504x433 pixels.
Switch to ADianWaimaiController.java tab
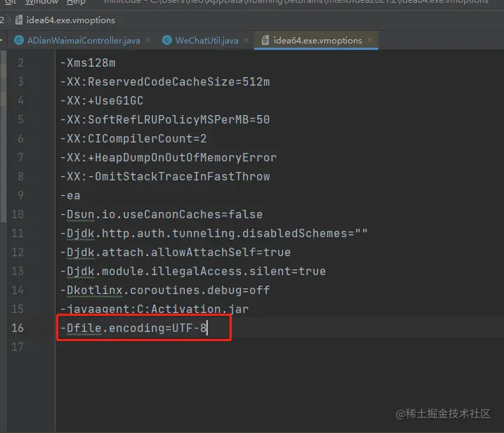(x=84, y=41)
